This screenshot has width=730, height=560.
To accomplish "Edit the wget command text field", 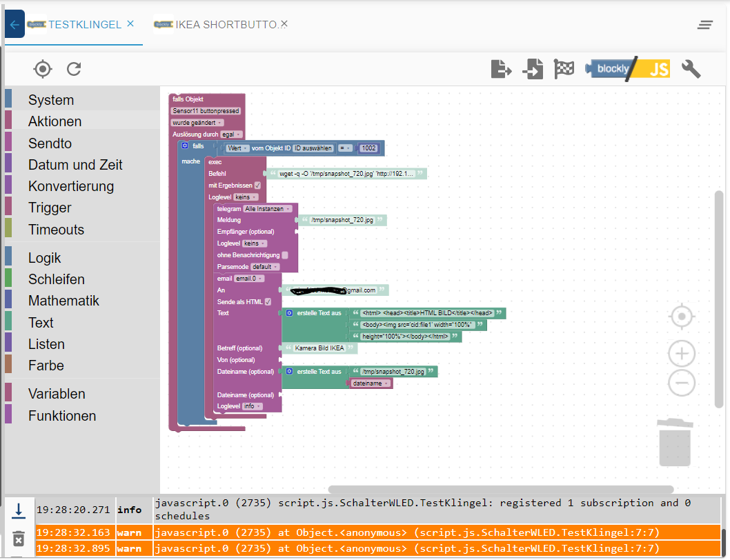I will (346, 174).
